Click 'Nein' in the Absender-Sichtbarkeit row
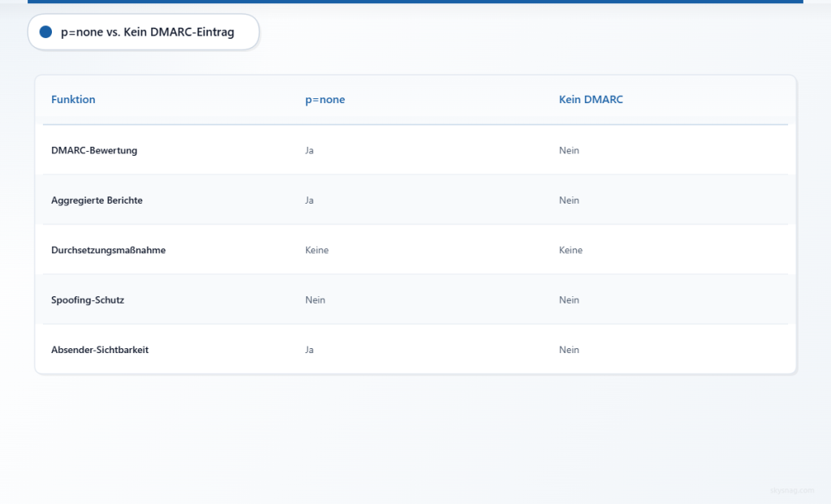The height and width of the screenshot is (504, 831). pyautogui.click(x=569, y=350)
